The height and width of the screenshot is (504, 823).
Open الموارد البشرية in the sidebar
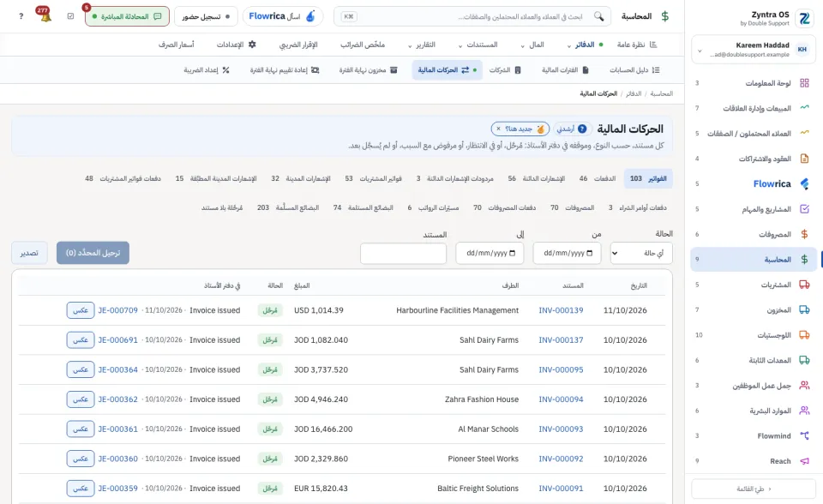pyautogui.click(x=754, y=411)
